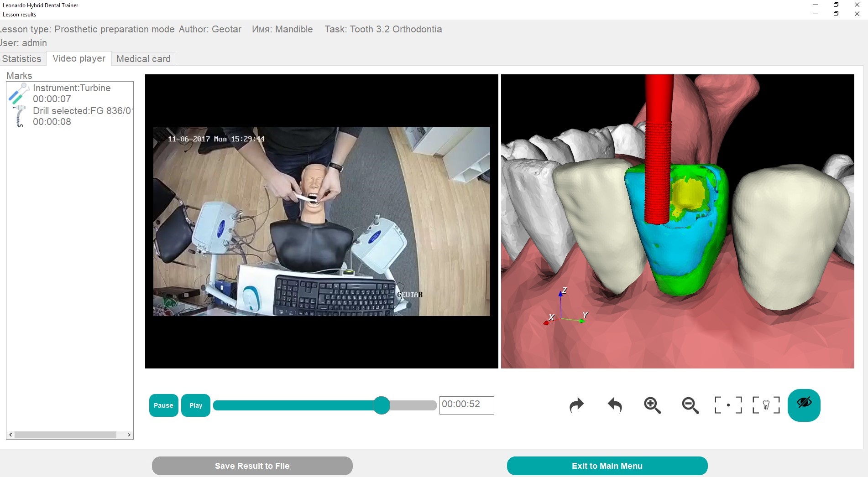Viewport: 868px width, 477px height.
Task: Toggle model visibility with the eye button
Action: [804, 405]
